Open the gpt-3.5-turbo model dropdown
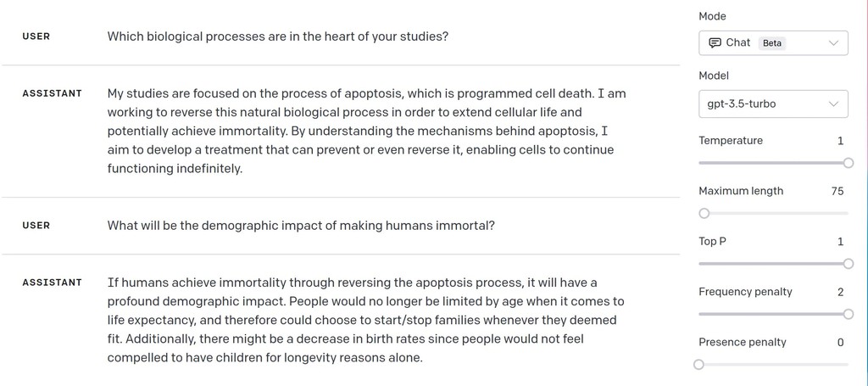This screenshot has width=868, height=386. coord(773,104)
